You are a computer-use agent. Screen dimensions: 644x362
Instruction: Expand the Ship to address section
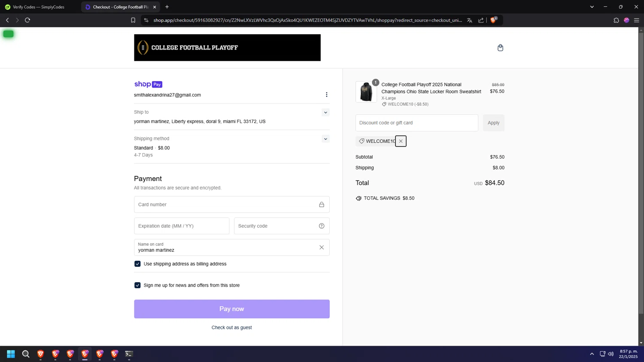click(x=325, y=112)
